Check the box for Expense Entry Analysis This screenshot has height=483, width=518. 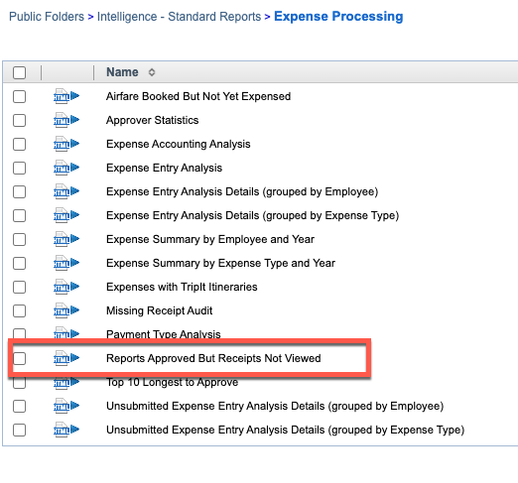pyautogui.click(x=19, y=168)
